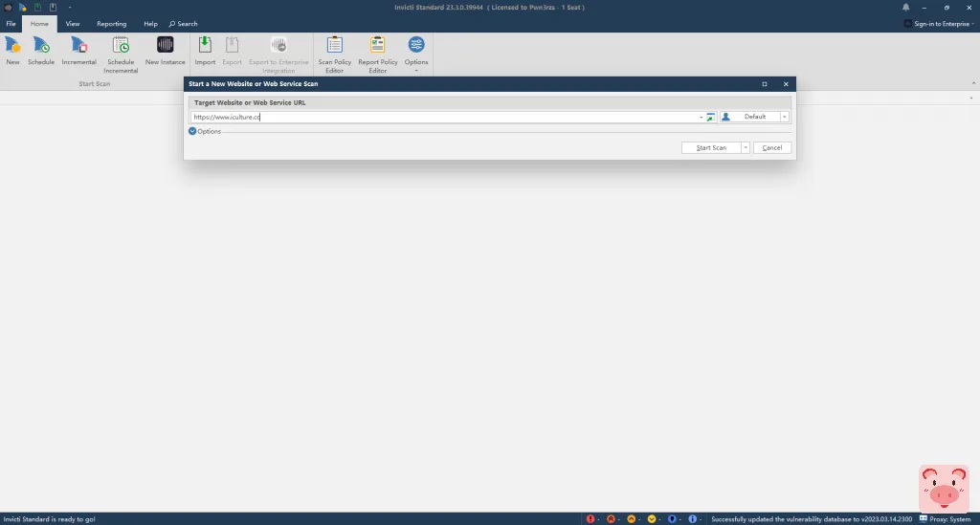This screenshot has width=980, height=525.
Task: Switch to the Reporting ribbon tab
Action: [x=111, y=24]
